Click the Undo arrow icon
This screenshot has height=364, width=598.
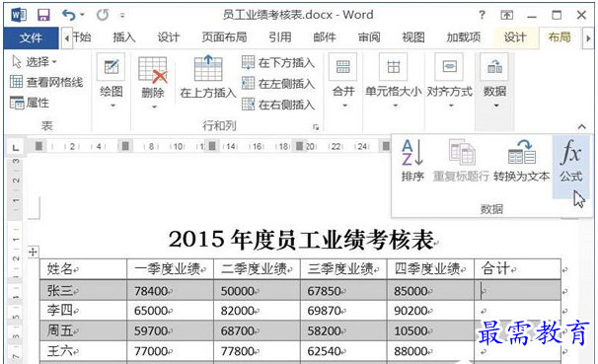69,15
